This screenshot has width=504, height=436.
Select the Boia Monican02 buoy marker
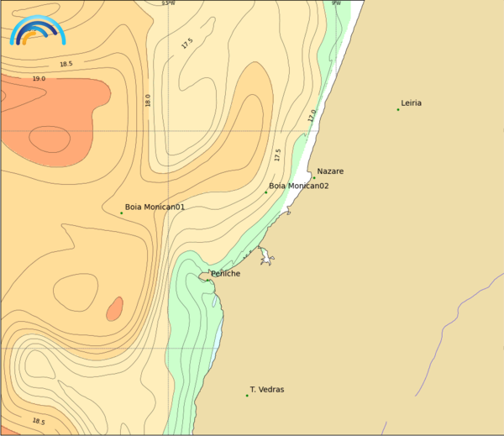pos(266,192)
